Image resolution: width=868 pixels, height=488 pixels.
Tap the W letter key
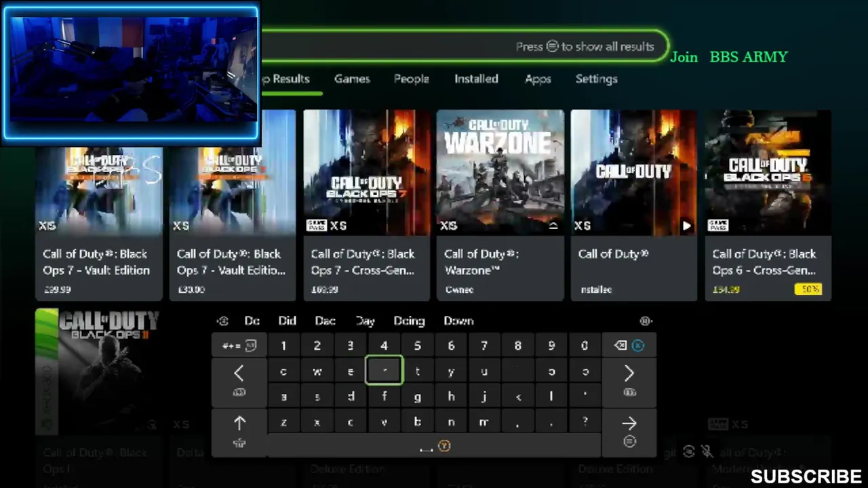(x=317, y=371)
